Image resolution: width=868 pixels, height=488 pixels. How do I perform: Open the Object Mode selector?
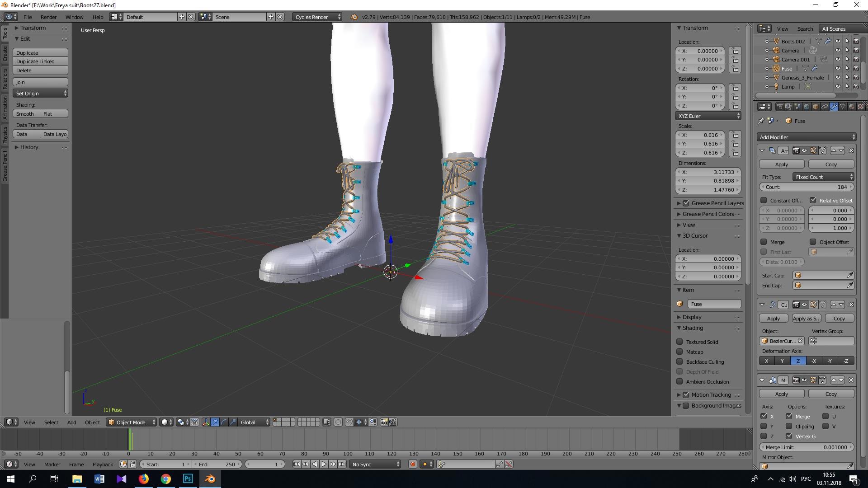tap(132, 422)
